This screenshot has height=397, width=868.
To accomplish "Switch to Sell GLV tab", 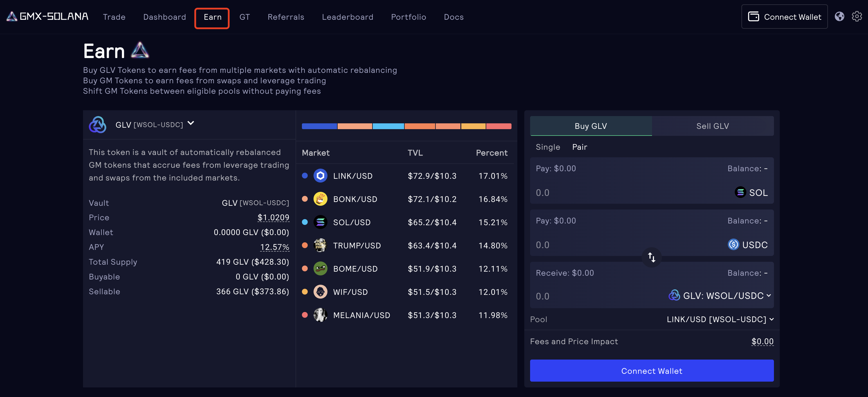I will [712, 126].
